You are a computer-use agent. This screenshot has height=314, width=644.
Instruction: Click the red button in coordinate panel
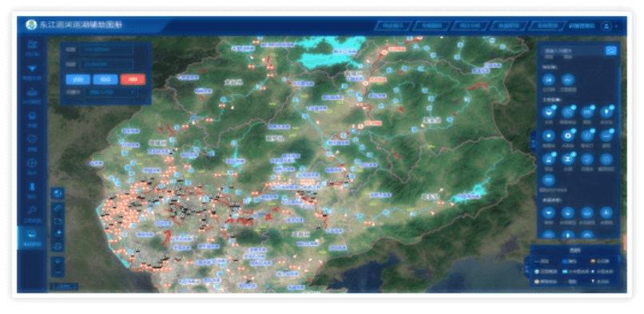pyautogui.click(x=133, y=79)
